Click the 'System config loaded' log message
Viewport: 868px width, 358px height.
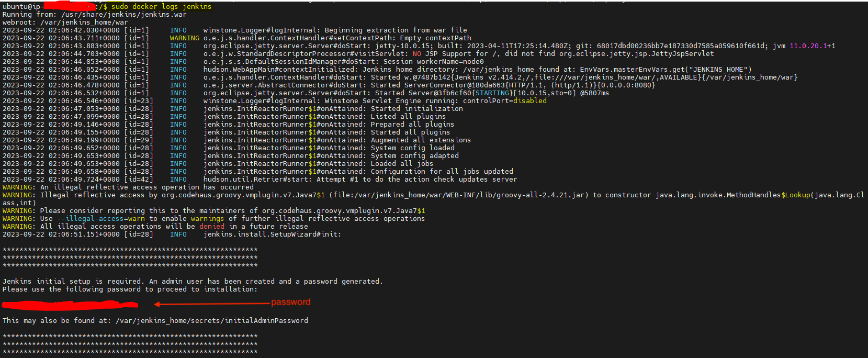(x=413, y=148)
